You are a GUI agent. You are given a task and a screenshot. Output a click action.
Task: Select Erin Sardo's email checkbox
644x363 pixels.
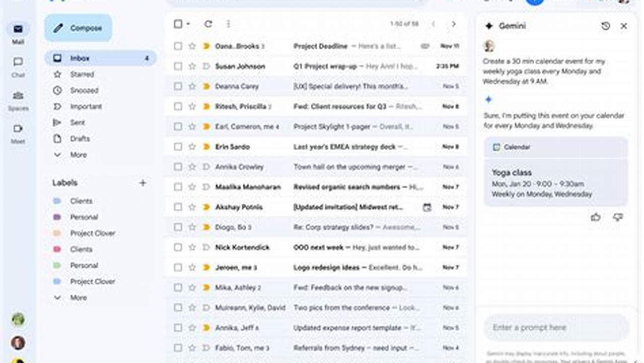coord(178,147)
